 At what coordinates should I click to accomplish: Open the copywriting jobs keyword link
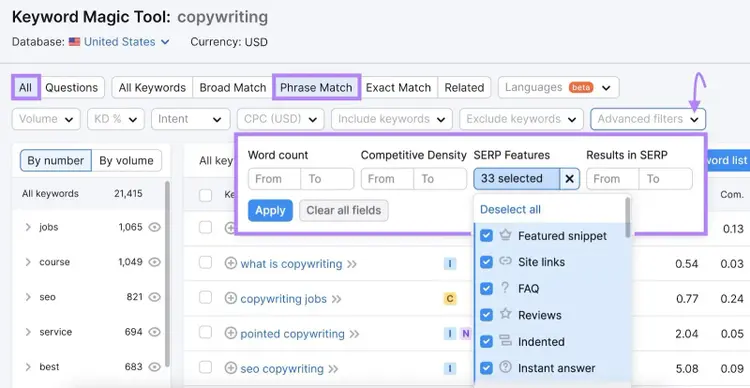click(x=284, y=299)
